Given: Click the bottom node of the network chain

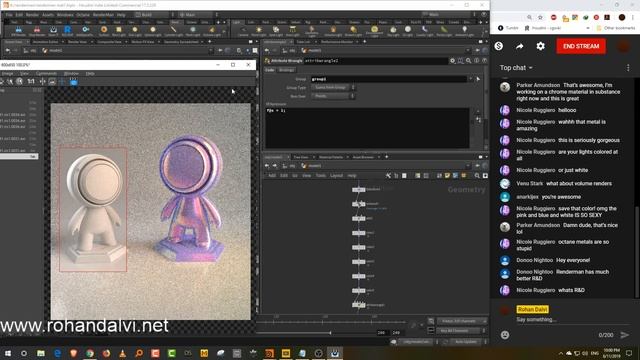Looking at the screenshot, I should click(358, 305).
